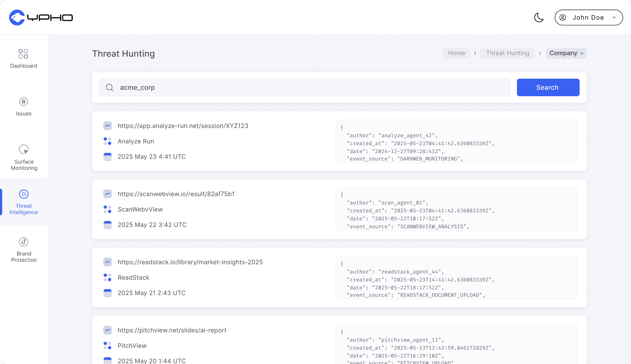Open the analyze-run.net session URL
This screenshot has height=364, width=631.
pyautogui.click(x=183, y=126)
